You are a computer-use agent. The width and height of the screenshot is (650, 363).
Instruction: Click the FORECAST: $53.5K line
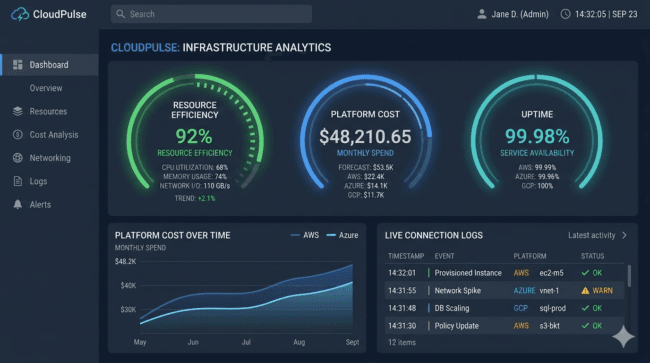(x=366, y=167)
